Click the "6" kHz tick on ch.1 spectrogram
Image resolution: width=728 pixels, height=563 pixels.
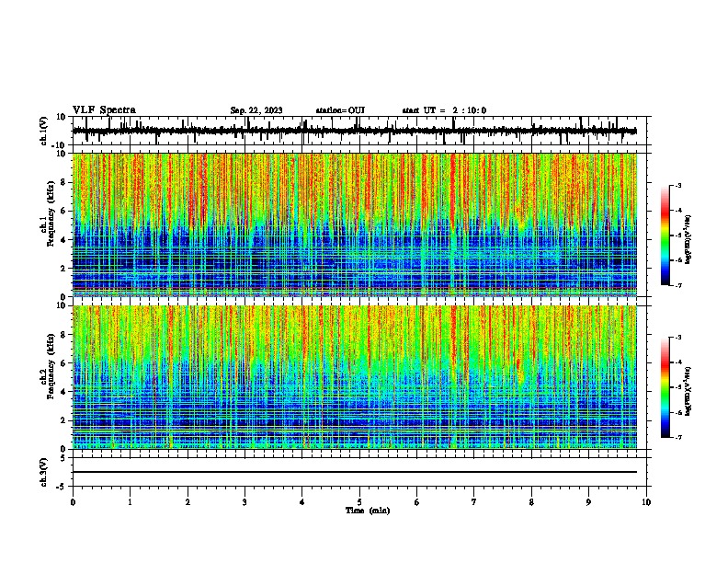(x=64, y=211)
